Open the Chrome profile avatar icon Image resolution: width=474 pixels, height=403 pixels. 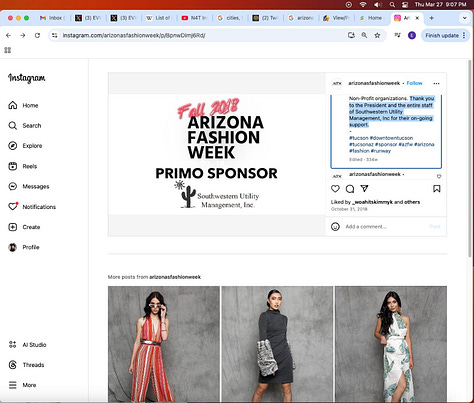[x=412, y=35]
